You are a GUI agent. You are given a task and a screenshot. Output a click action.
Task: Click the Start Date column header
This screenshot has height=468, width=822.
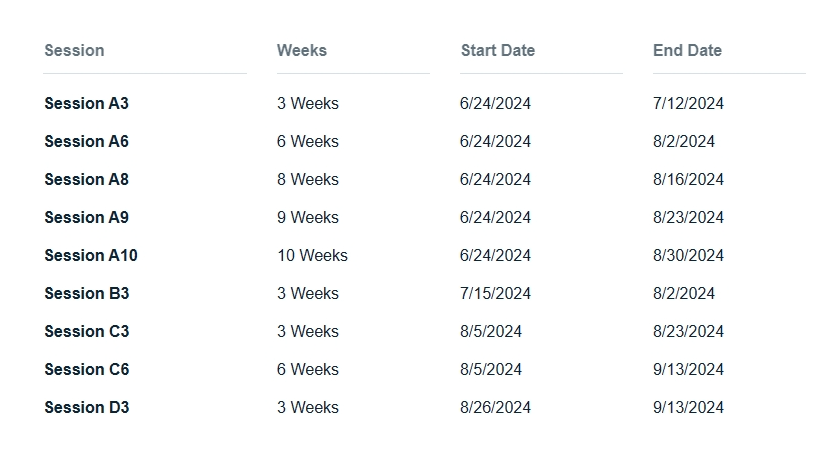(498, 50)
